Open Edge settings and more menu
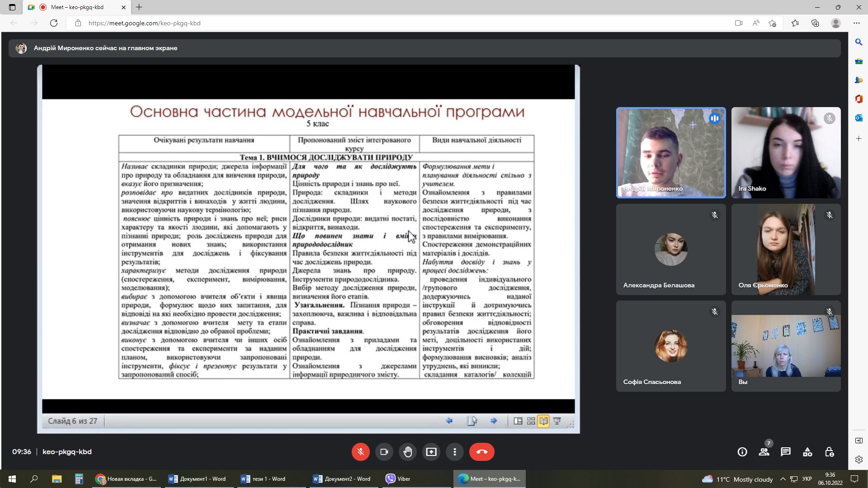This screenshot has width=868, height=488. (x=856, y=23)
